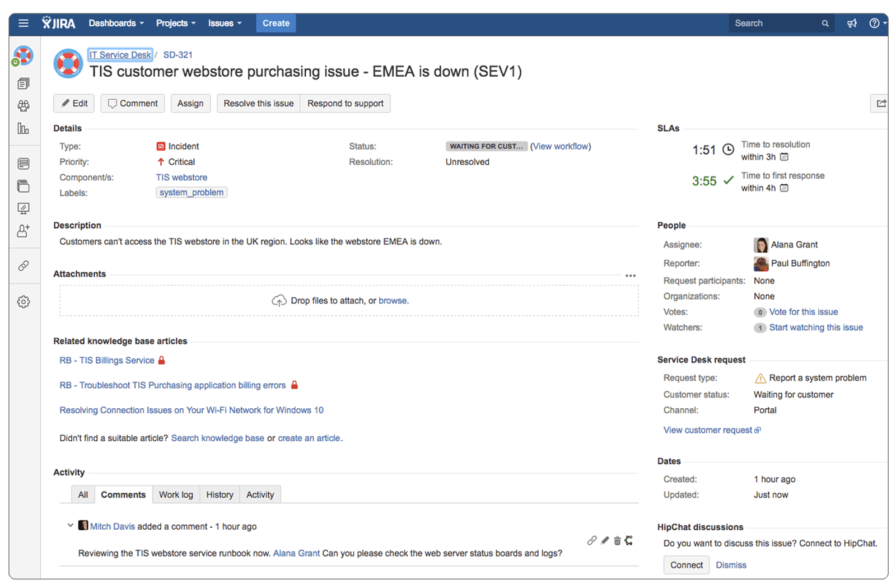Click the Edit issue button
Screen dimensions: 896x588
coord(74,104)
